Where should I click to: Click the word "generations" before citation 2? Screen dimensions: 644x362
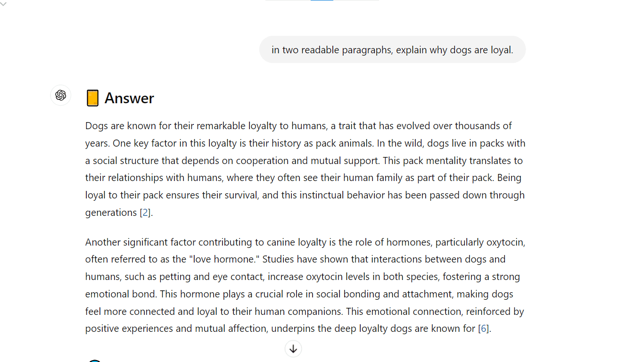[111, 213]
